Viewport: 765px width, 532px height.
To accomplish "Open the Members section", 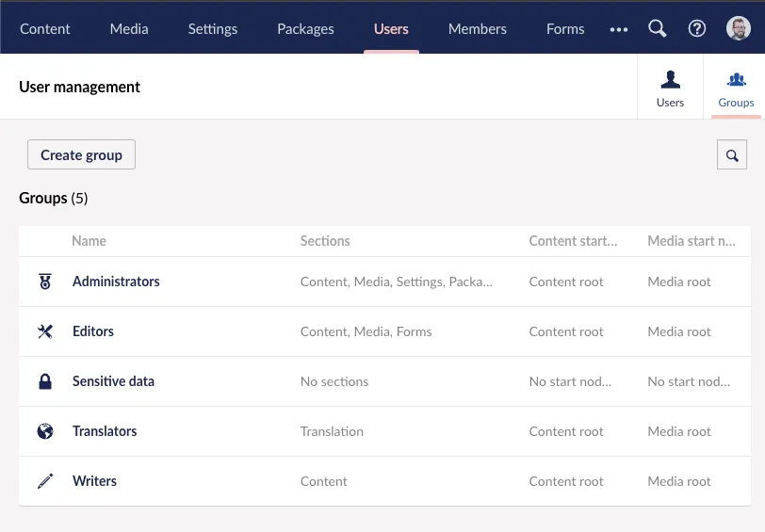I will click(477, 29).
